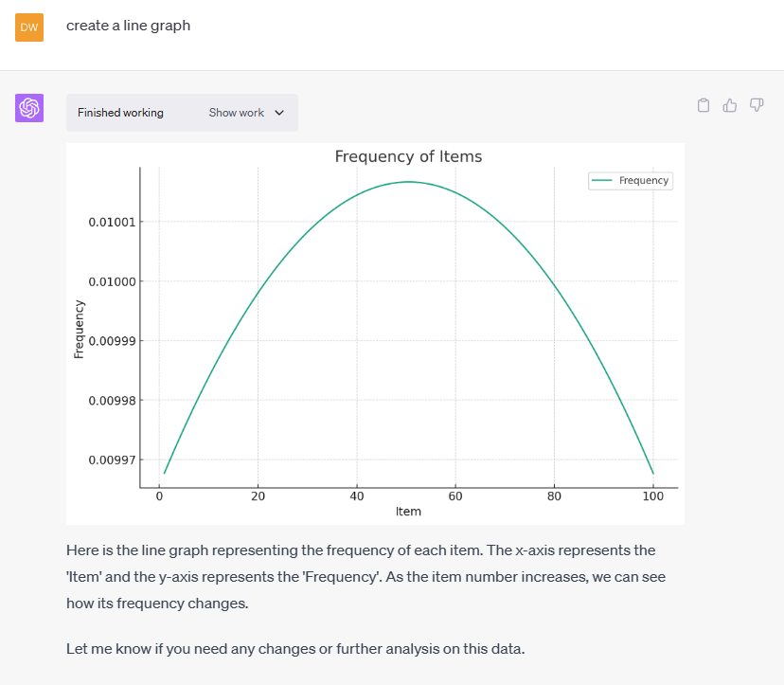The image size is (784, 685).
Task: Click the paragraph starting 'Here is the line graph'
Action: [361, 576]
